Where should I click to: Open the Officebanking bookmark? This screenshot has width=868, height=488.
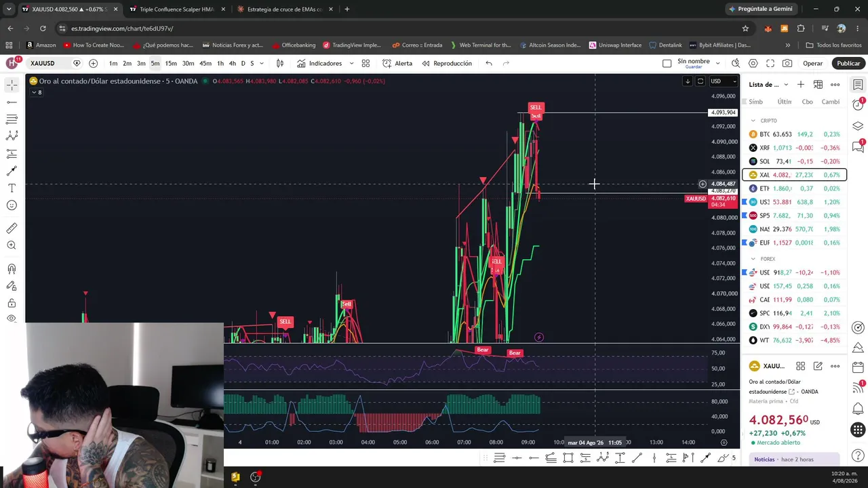point(293,45)
